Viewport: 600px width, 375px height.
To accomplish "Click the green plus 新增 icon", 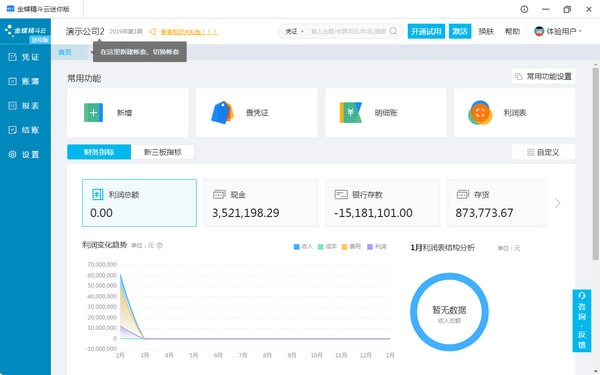I will (93, 112).
